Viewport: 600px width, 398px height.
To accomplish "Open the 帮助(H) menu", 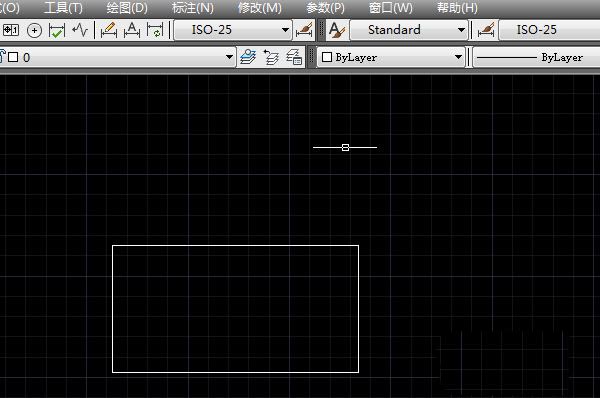I will point(457,8).
